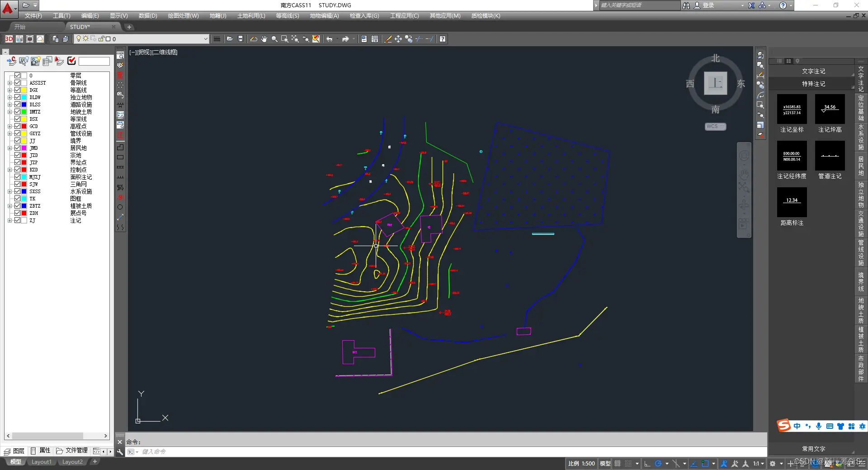Open the object snap settings dropdown arrow
Screen dimensions: 868x470
click(x=713, y=464)
